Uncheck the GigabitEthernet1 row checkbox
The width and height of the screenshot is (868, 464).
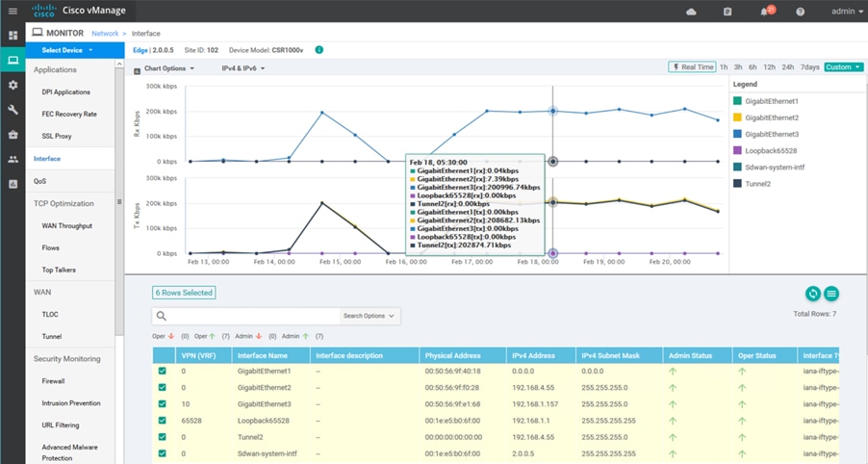pyautogui.click(x=163, y=371)
